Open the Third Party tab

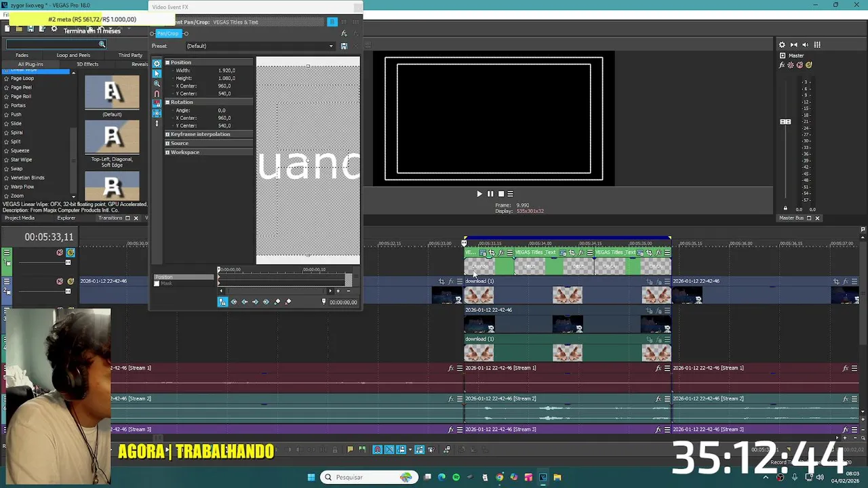pos(130,55)
